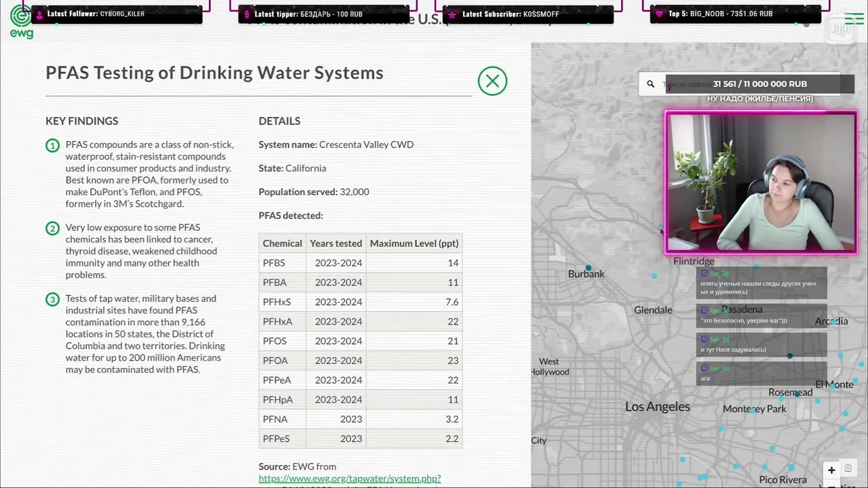Click the teal map marker above Burbank label
868x488 pixels.
coord(589,268)
